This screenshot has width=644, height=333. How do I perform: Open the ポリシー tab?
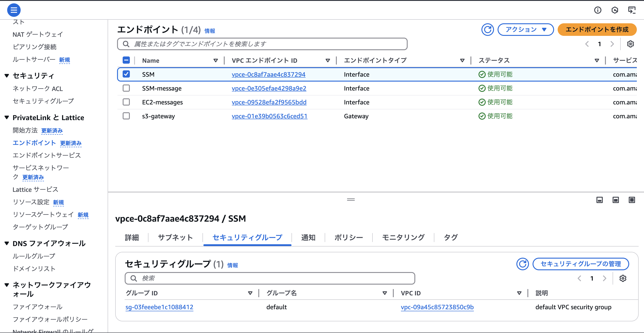pos(348,237)
